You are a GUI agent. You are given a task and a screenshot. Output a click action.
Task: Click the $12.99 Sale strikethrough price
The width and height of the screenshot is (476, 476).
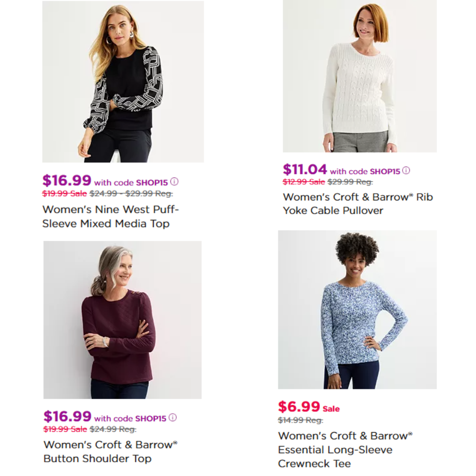304,182
